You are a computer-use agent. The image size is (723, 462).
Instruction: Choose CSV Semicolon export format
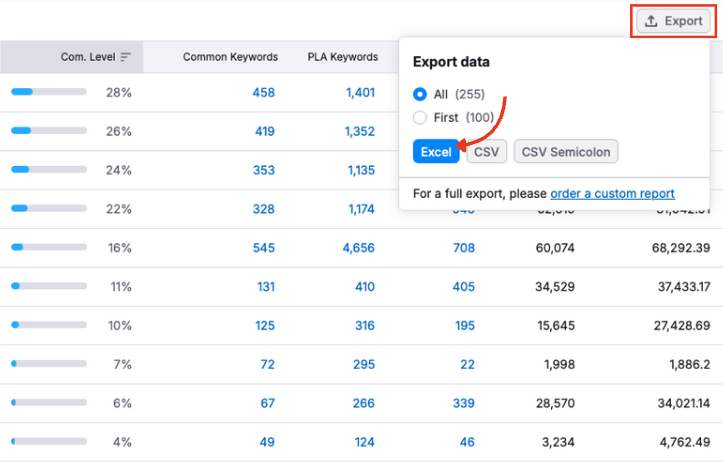tap(567, 152)
